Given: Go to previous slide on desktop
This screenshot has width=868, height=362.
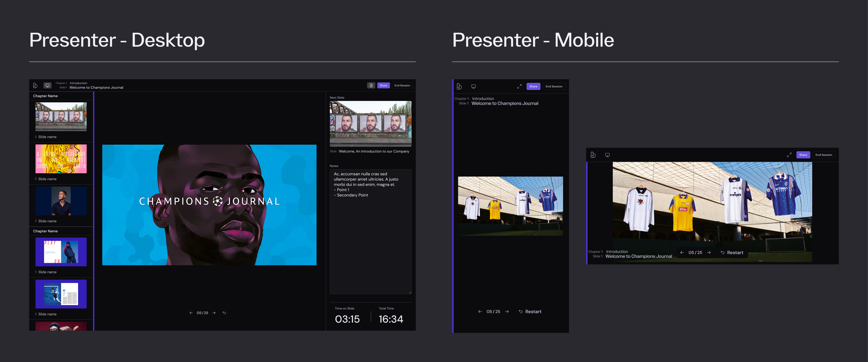Looking at the screenshot, I should 191,313.
